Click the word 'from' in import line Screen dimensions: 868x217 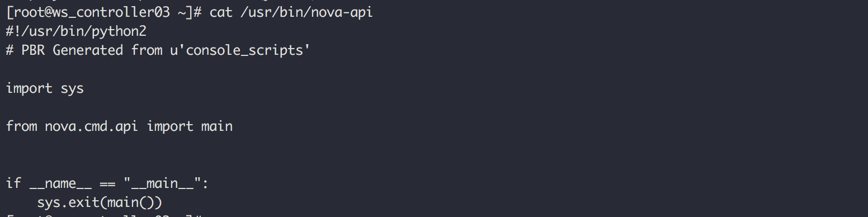(21, 126)
